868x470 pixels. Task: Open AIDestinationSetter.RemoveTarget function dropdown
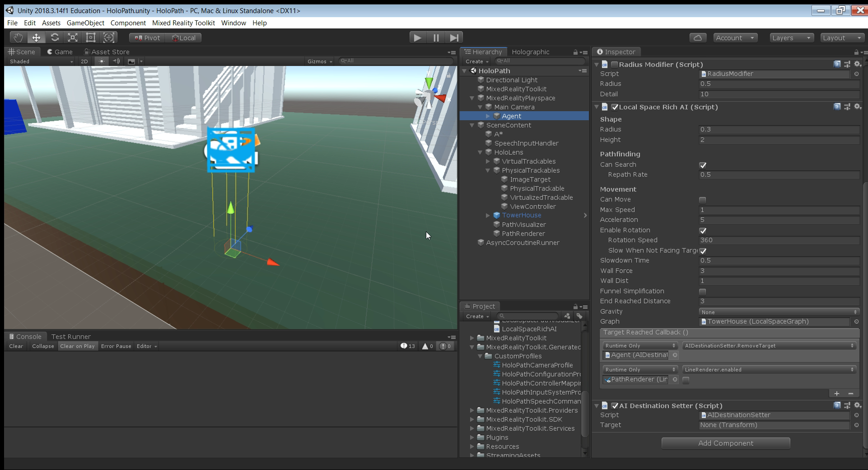click(769, 346)
